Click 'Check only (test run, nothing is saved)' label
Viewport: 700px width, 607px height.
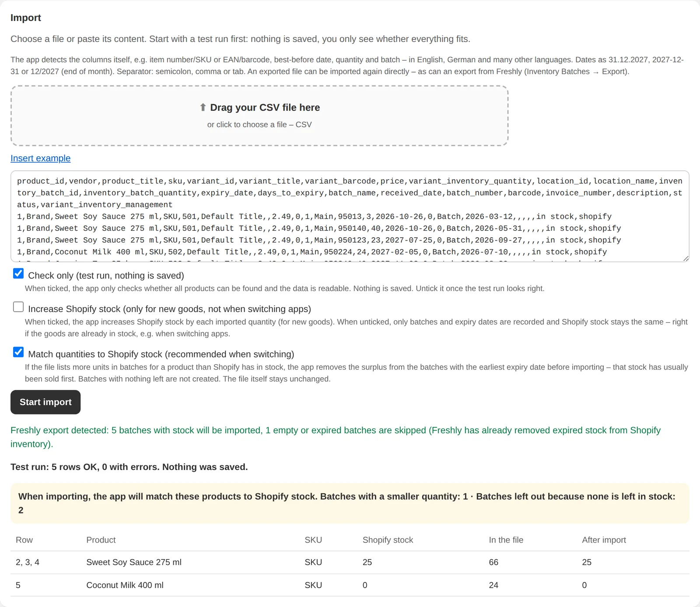[x=106, y=276]
